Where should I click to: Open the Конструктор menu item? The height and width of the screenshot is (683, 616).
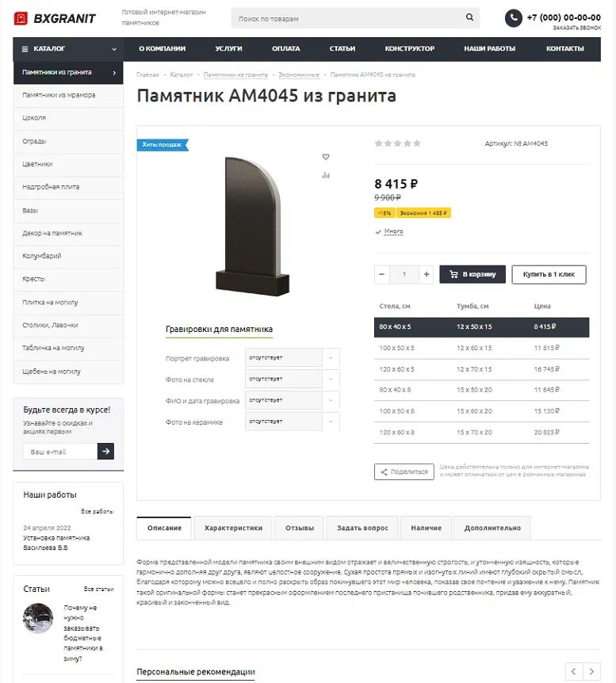pyautogui.click(x=409, y=49)
